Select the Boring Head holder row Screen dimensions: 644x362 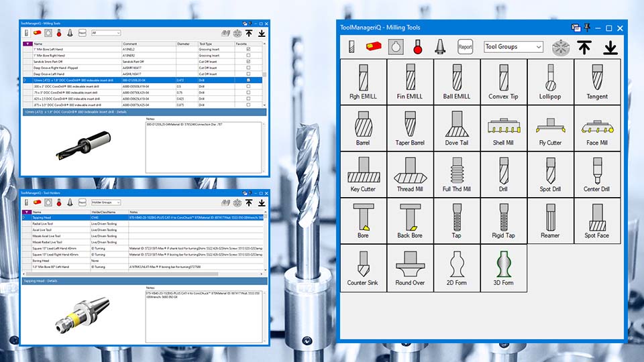pyautogui.click(x=144, y=261)
